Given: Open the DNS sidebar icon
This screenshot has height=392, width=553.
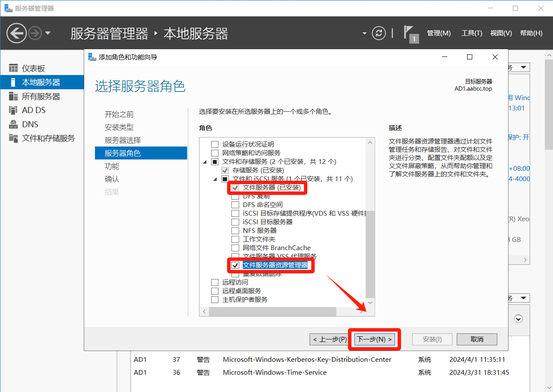Looking at the screenshot, I should tap(13, 124).
